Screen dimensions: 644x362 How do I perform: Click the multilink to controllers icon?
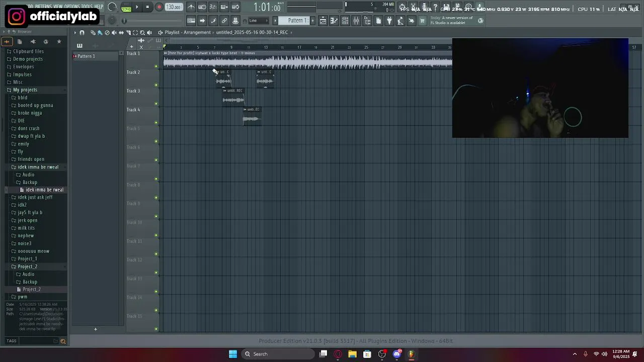[x=224, y=21]
